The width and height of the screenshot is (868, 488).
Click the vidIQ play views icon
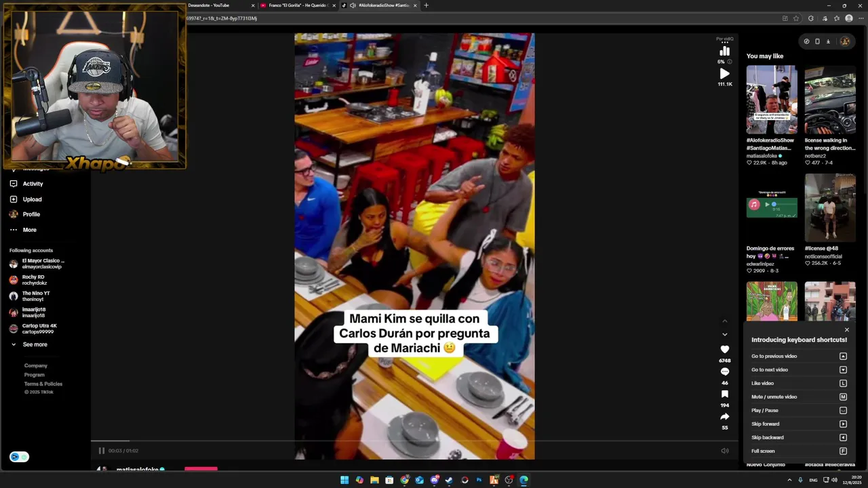pos(724,73)
